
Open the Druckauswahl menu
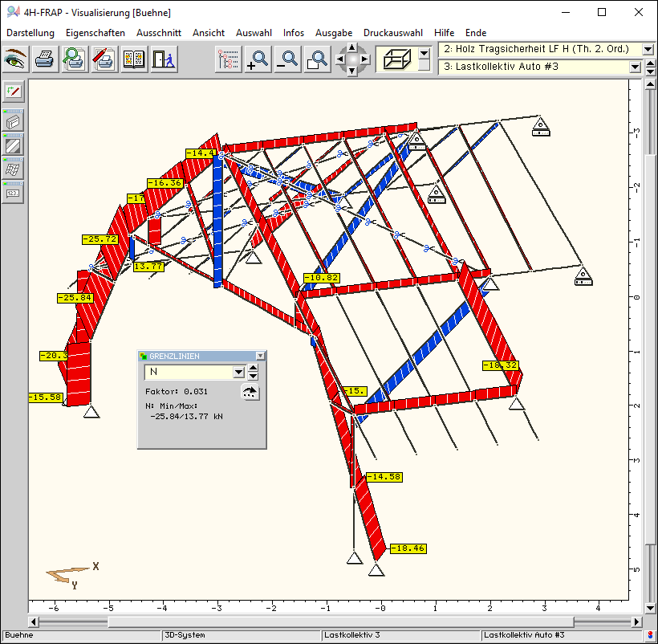click(x=392, y=33)
